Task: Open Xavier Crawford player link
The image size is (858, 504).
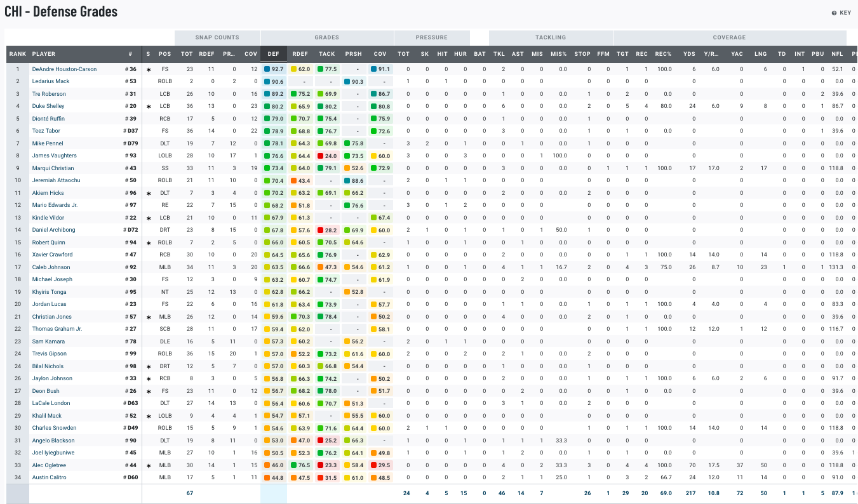Action: coord(53,255)
